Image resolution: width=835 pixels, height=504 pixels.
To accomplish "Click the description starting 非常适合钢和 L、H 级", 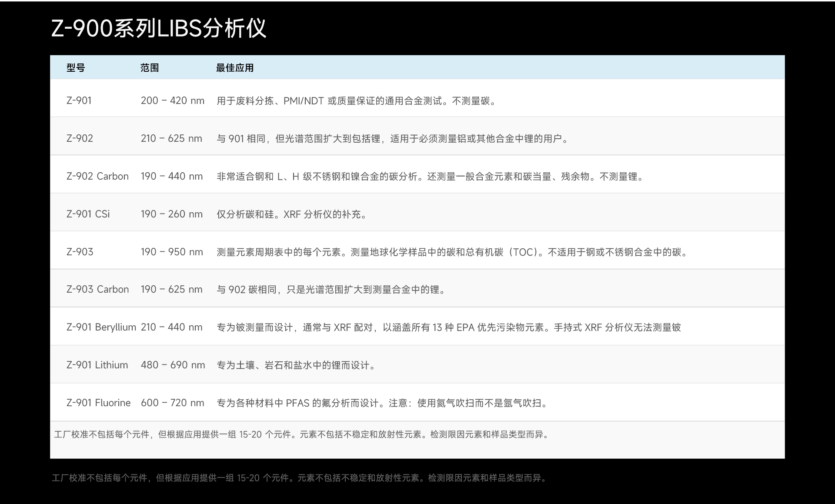I will click(x=431, y=177).
